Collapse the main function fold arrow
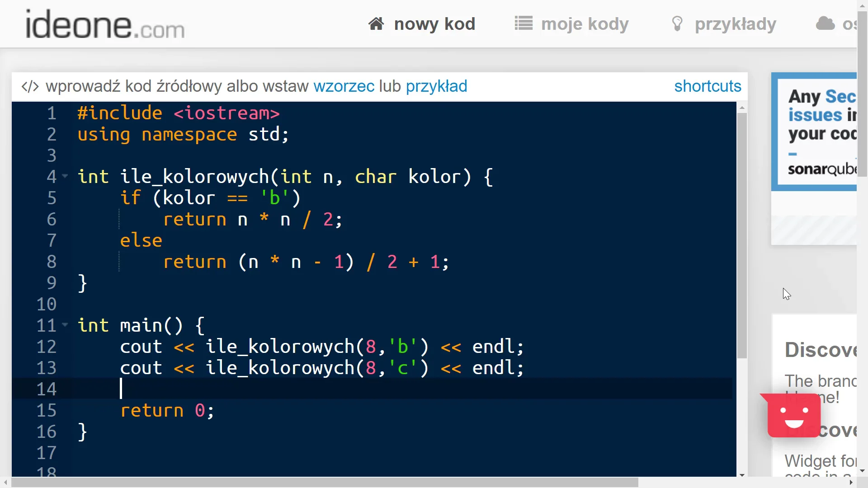The height and width of the screenshot is (488, 868). click(65, 324)
